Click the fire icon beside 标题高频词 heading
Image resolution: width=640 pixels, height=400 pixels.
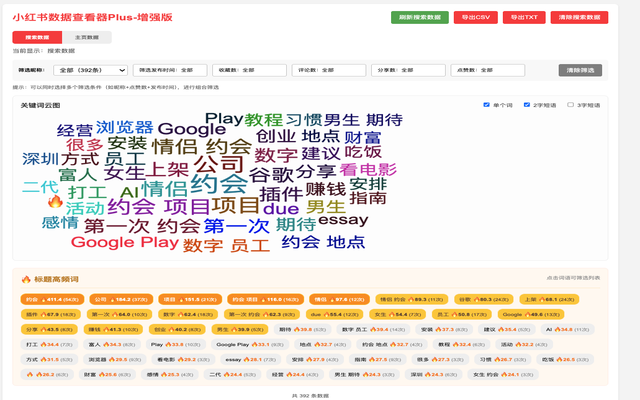coord(26,279)
